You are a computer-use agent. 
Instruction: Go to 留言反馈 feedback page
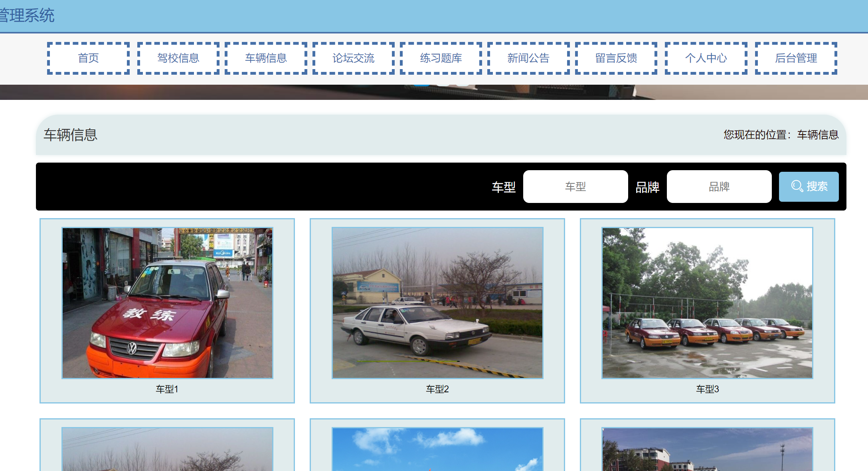tap(616, 58)
